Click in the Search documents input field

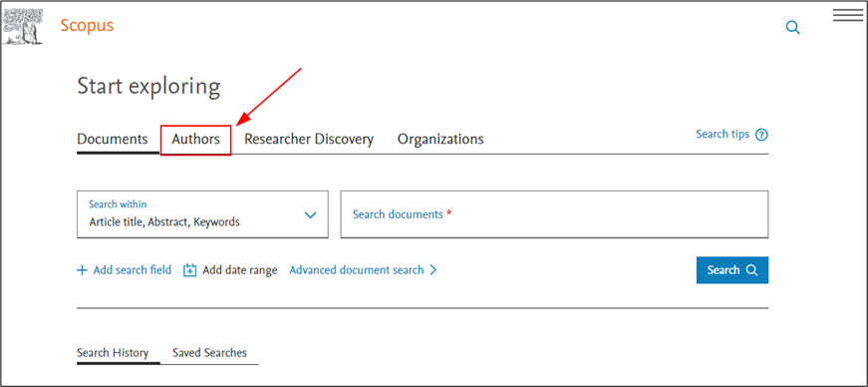point(554,214)
